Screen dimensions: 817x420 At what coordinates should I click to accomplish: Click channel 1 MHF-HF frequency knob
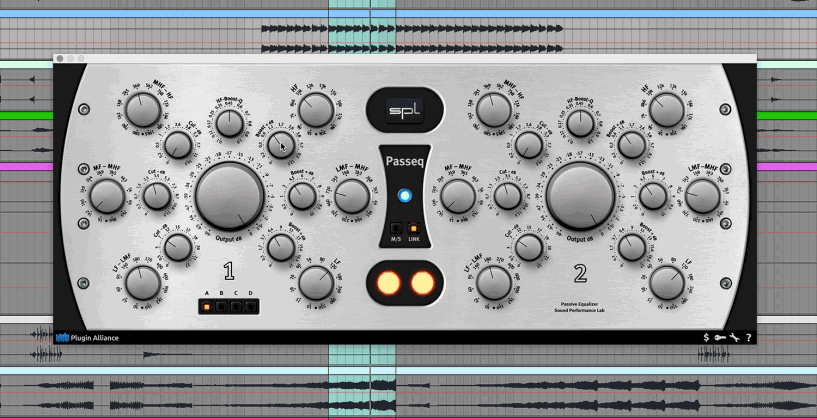(x=143, y=110)
